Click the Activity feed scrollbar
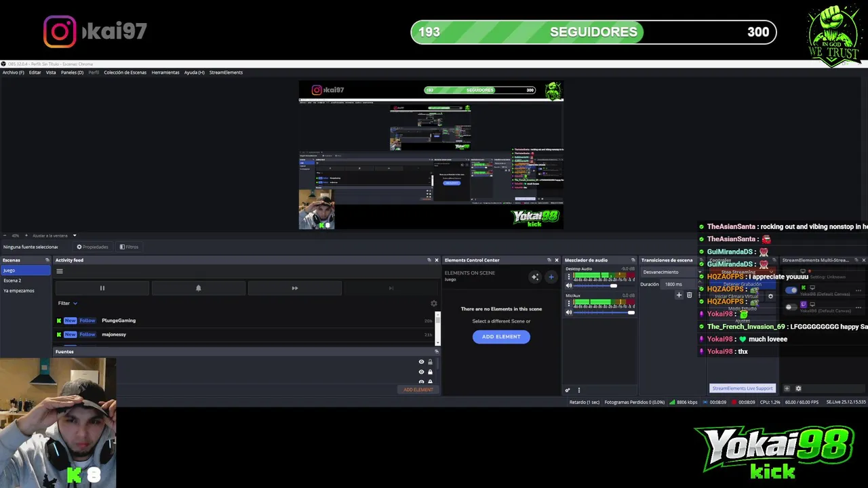Viewport: 868px width, 488px height. [x=437, y=329]
